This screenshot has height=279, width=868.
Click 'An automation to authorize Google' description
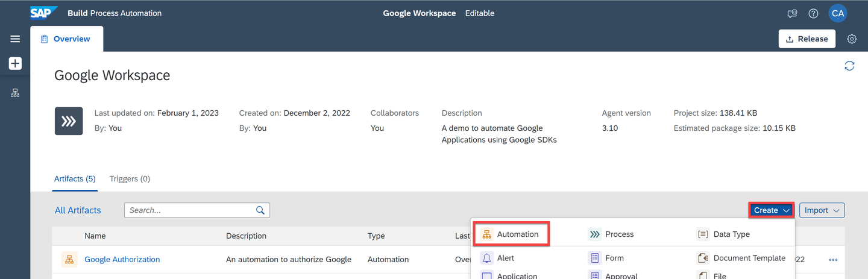click(289, 260)
